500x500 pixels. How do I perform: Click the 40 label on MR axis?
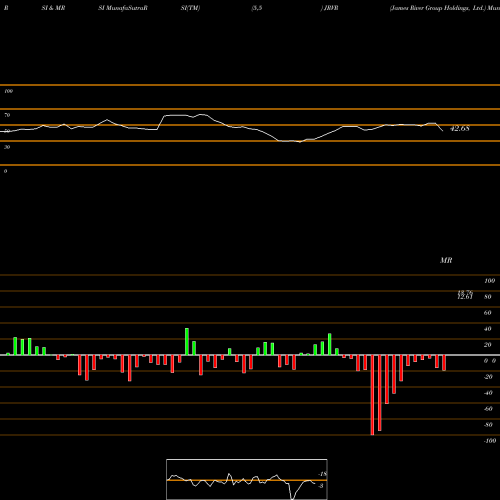(488, 329)
